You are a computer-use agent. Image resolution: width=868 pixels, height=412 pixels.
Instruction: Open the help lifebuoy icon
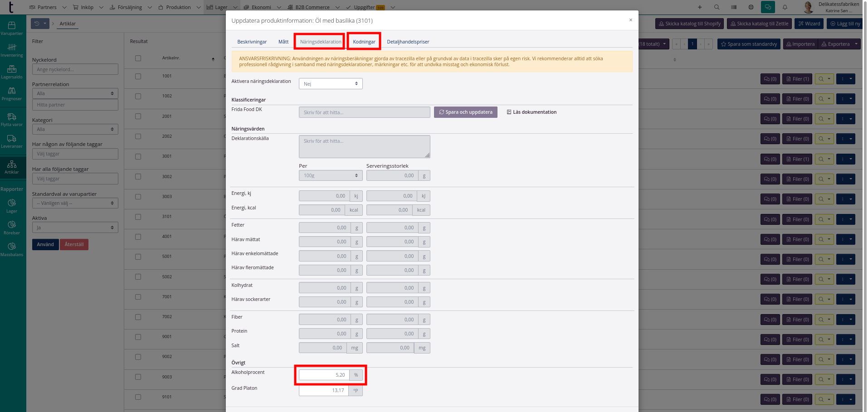point(751,7)
